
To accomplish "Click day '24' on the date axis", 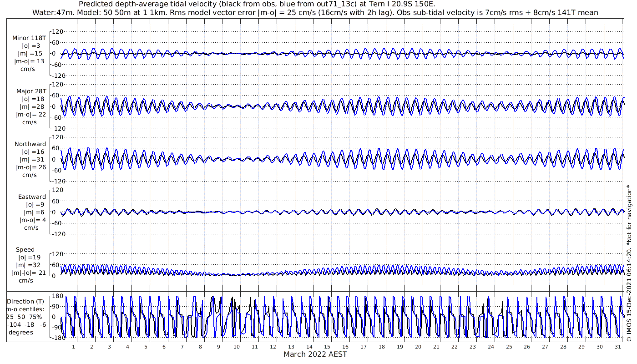I will pyautogui.click(x=490, y=346).
